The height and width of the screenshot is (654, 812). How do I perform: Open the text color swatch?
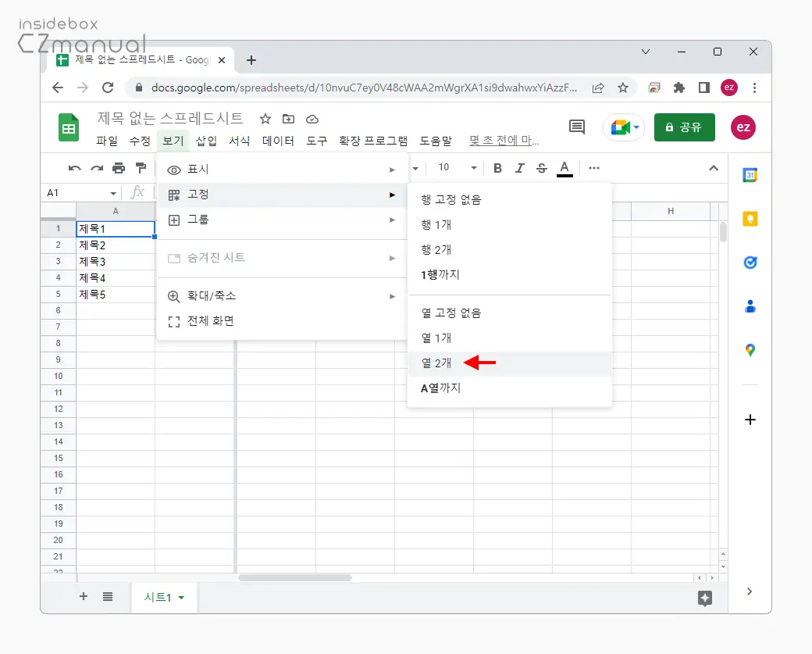pos(564,167)
